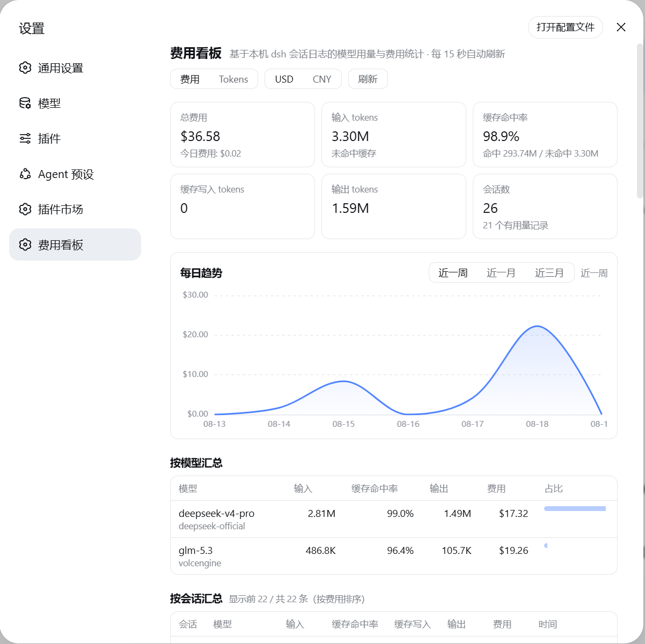This screenshot has width=645, height=644.
Task: Click the vertical scrollbar thumb
Action: (x=640, y=121)
